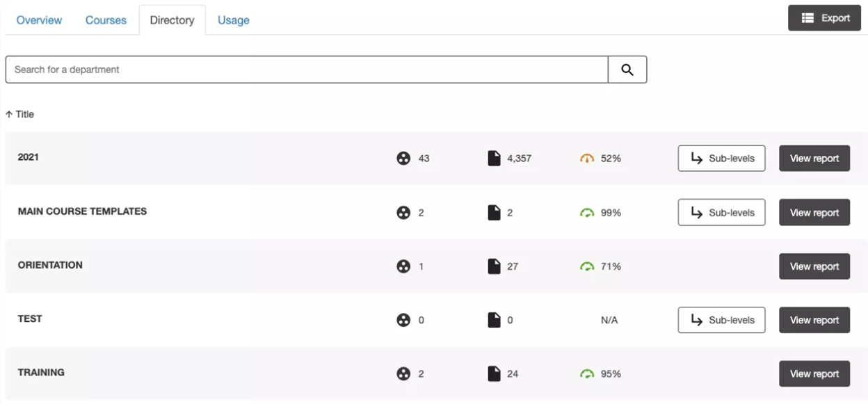
Task: Click the courses icon in TRAINING row
Action: click(403, 374)
